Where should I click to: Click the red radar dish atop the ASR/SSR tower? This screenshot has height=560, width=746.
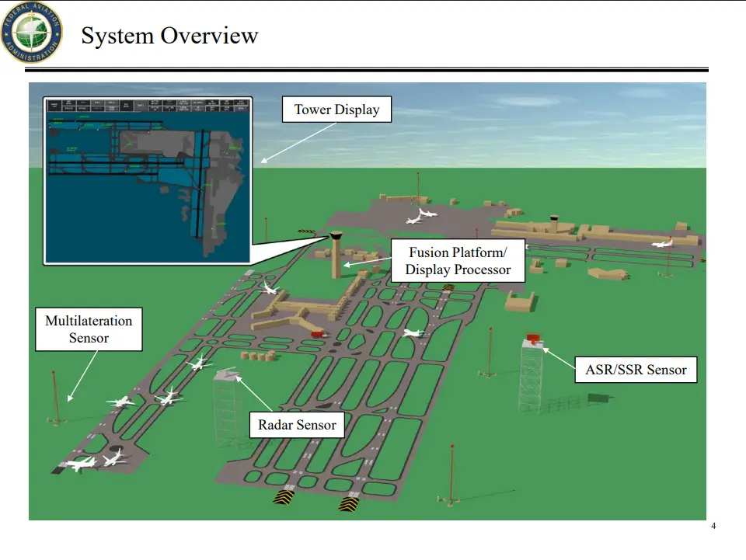point(534,338)
